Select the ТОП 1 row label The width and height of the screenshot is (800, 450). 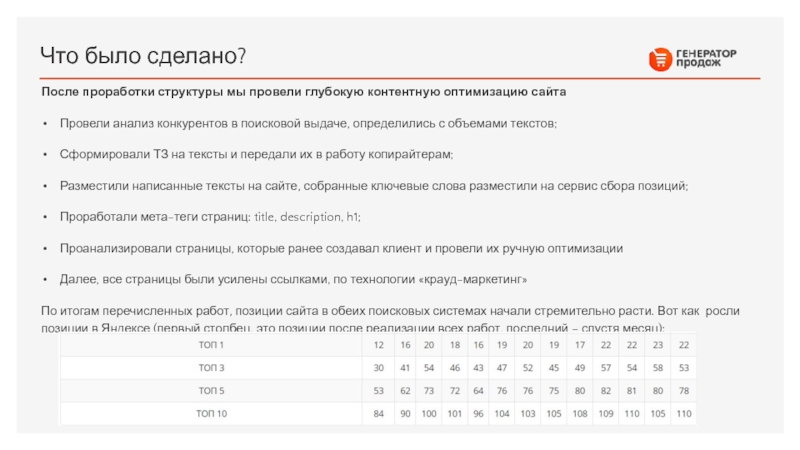click(x=211, y=345)
